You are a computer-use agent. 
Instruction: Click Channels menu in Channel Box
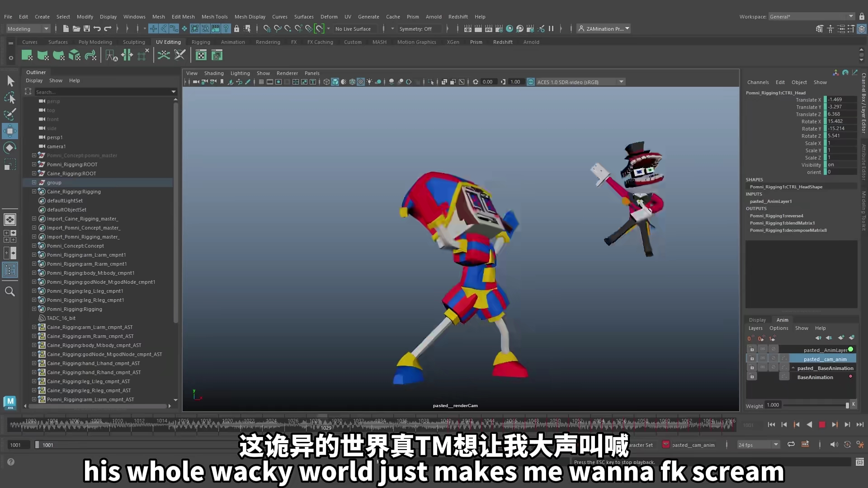point(758,82)
